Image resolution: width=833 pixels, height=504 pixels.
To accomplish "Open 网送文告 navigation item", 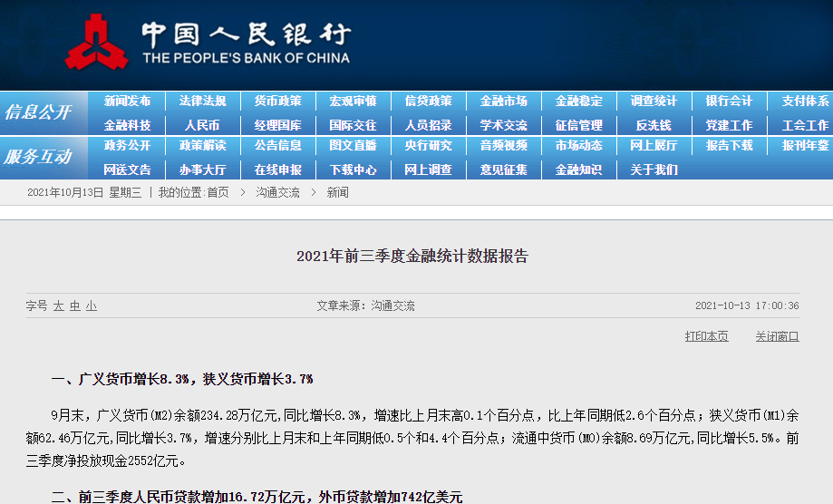I will click(x=128, y=170).
